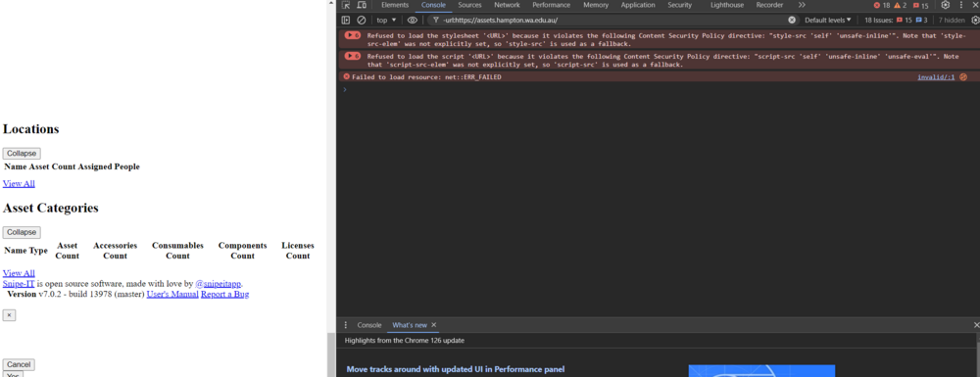This screenshot has width=980, height=377.
Task: Toggle the device toolbar icon
Action: pos(361,5)
